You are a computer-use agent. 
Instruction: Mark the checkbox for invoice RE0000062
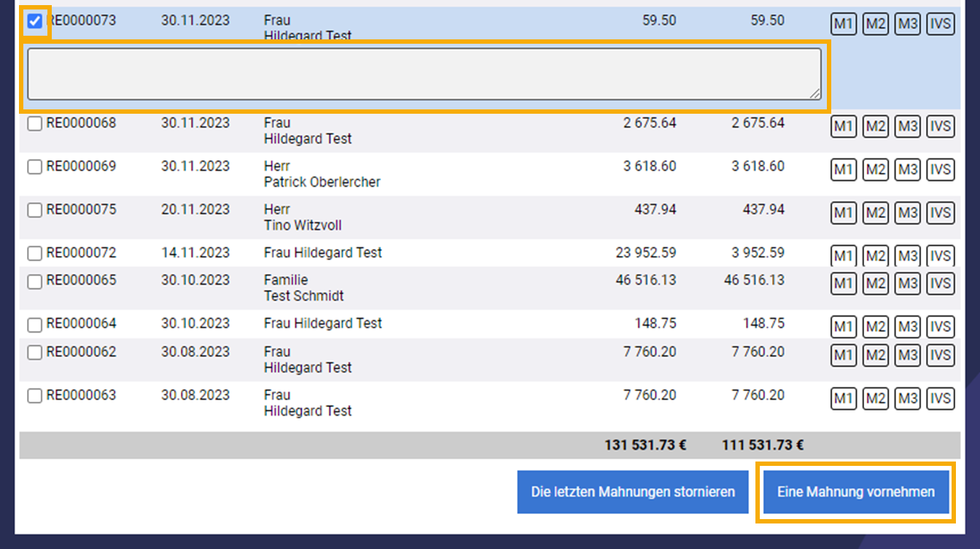coord(34,353)
